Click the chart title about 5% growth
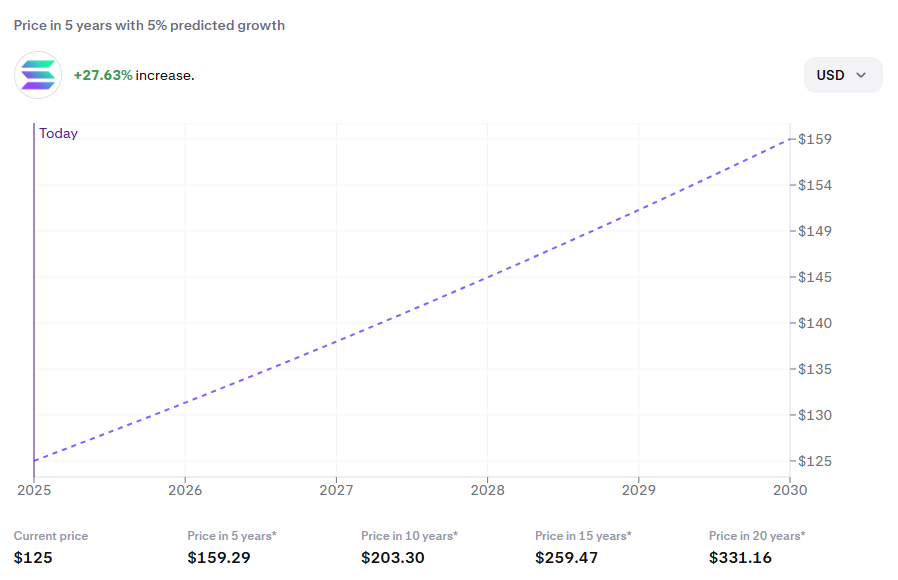This screenshot has width=898, height=580. pos(151,25)
